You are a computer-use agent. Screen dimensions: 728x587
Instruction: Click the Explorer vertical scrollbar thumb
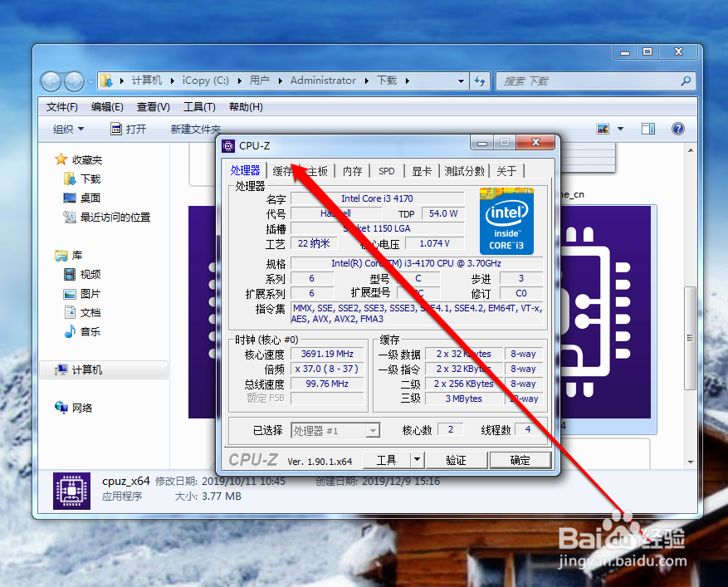[x=691, y=338]
